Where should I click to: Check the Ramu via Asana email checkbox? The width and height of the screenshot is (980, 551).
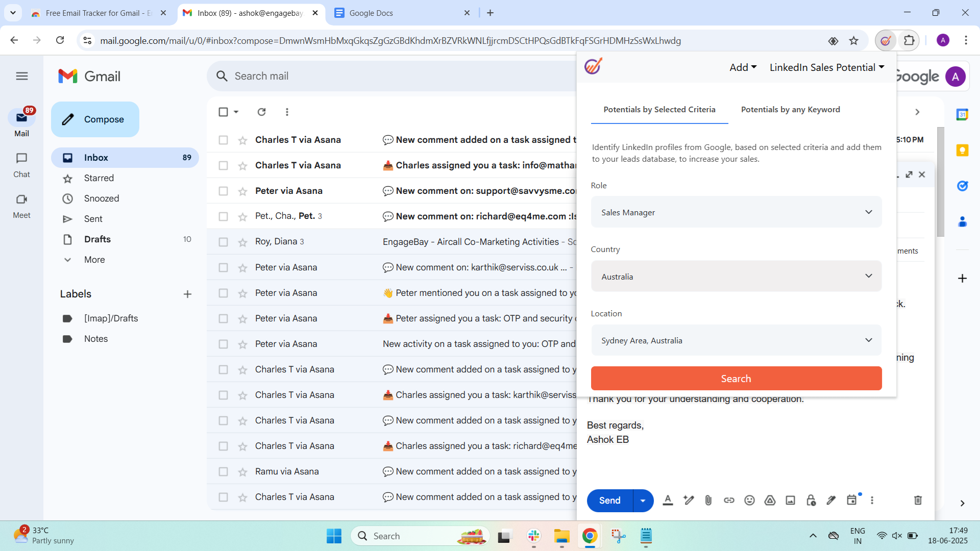tap(223, 471)
